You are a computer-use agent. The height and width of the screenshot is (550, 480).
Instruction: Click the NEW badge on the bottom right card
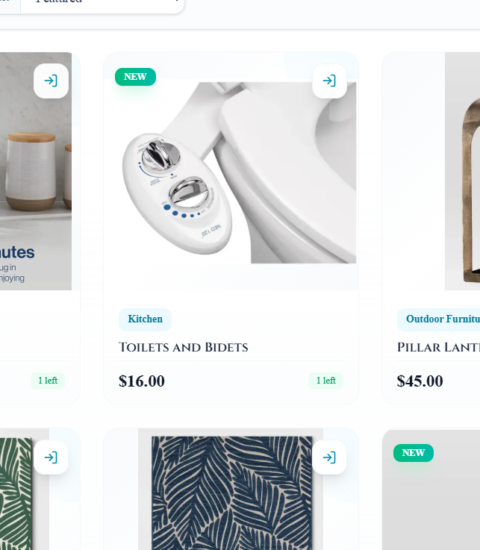point(413,453)
